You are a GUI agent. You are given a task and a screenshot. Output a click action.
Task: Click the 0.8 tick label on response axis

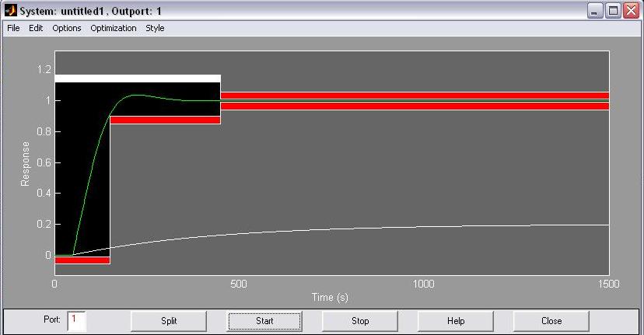point(44,131)
